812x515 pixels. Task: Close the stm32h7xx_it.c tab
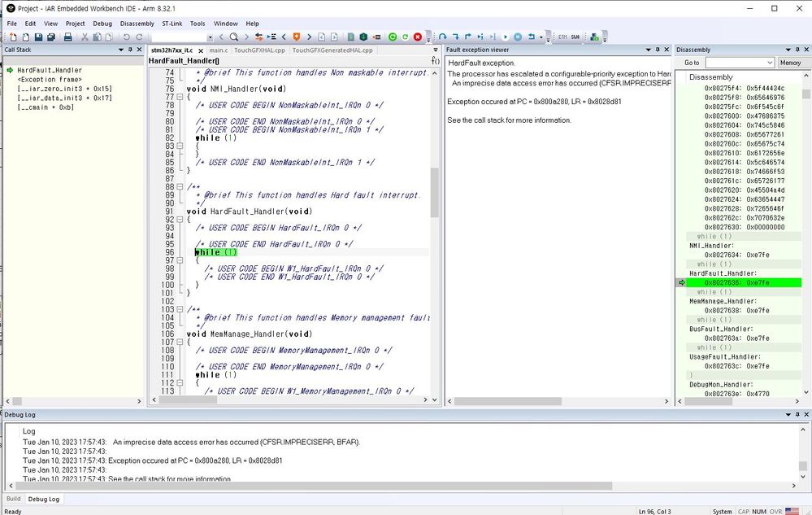[201, 50]
